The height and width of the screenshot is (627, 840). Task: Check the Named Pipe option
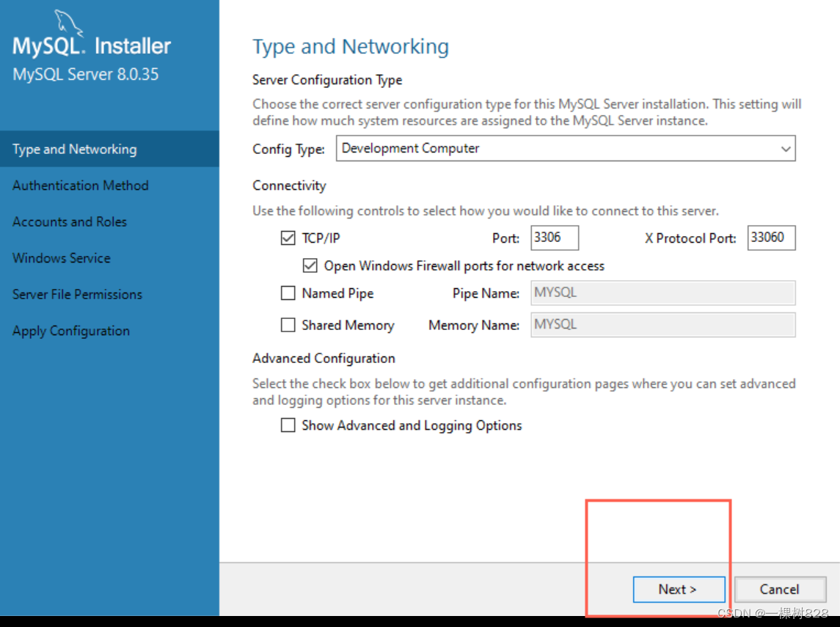[x=288, y=293]
